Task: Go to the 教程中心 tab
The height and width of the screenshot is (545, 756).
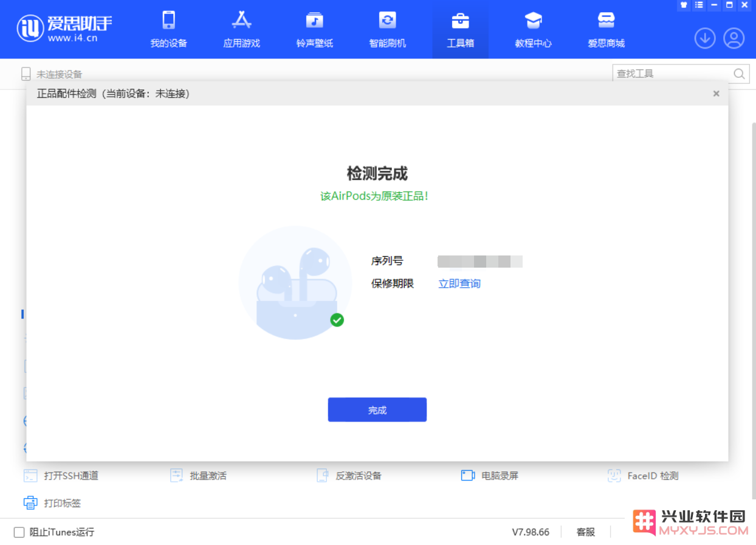Action: click(x=534, y=29)
